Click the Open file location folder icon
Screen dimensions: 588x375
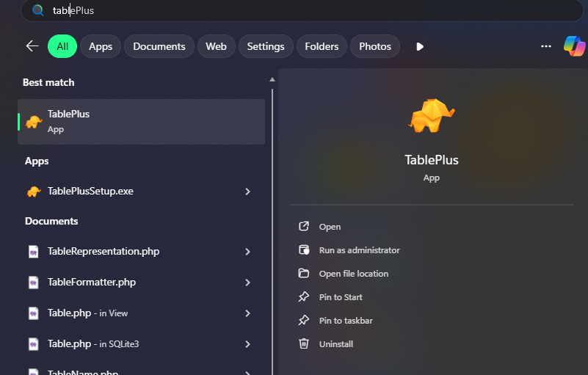pos(304,273)
